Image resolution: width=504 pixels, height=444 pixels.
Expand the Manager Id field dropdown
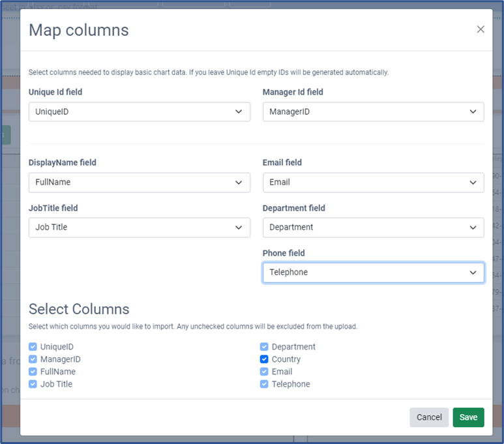(x=373, y=111)
